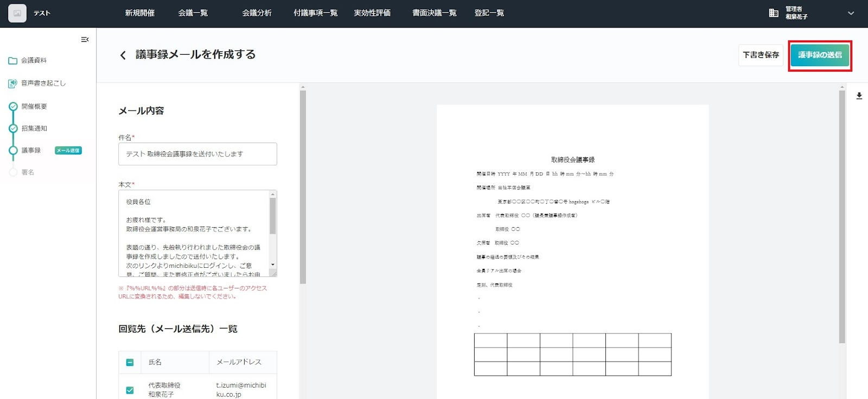Click the 件名 subject input field
Image resolution: width=868 pixels, height=399 pixels.
(197, 154)
